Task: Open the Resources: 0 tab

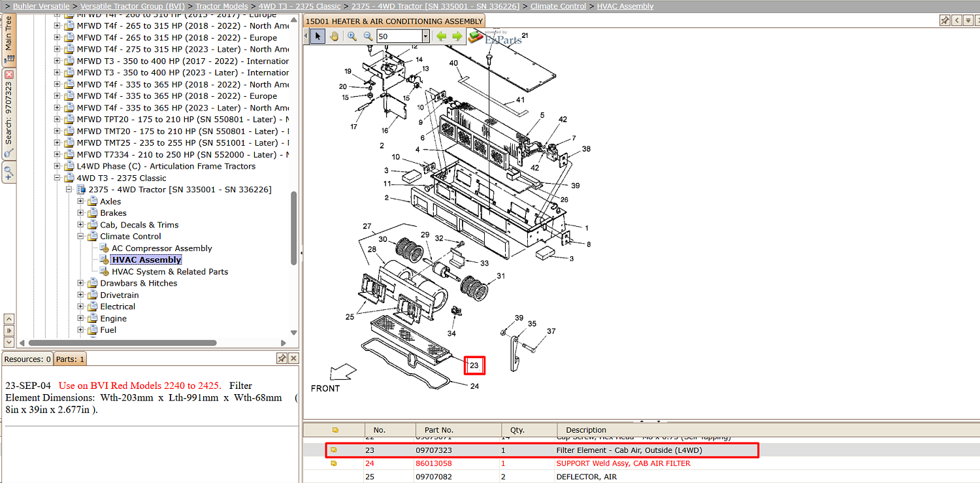Action: click(27, 359)
